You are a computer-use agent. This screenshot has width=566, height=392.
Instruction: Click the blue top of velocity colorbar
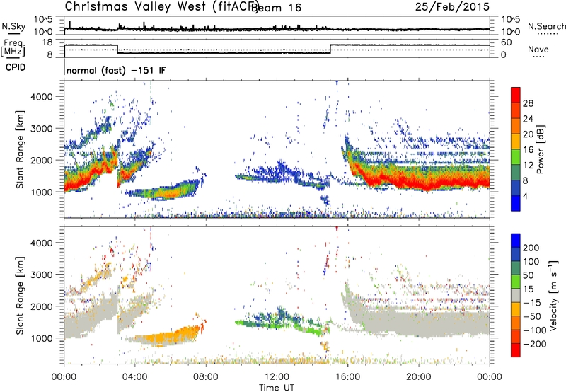click(516, 241)
